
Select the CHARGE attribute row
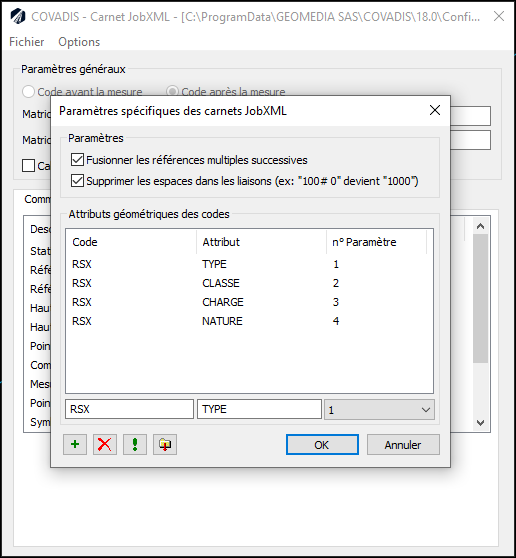tap(249, 302)
